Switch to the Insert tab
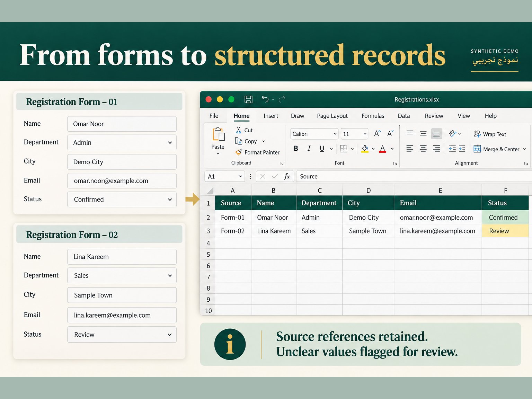The image size is (532, 399). point(271,116)
